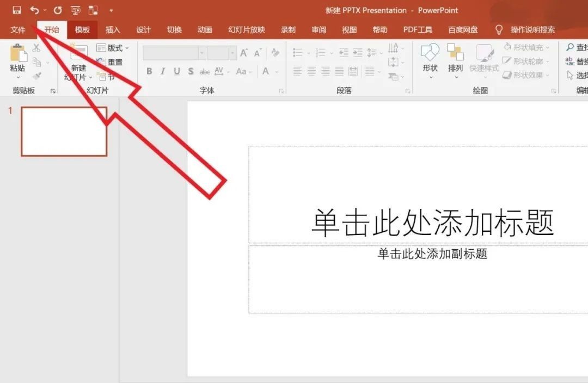Screen dimensions: 588x383
Task: Click the start slideshow from beginning icon
Action: (x=76, y=10)
